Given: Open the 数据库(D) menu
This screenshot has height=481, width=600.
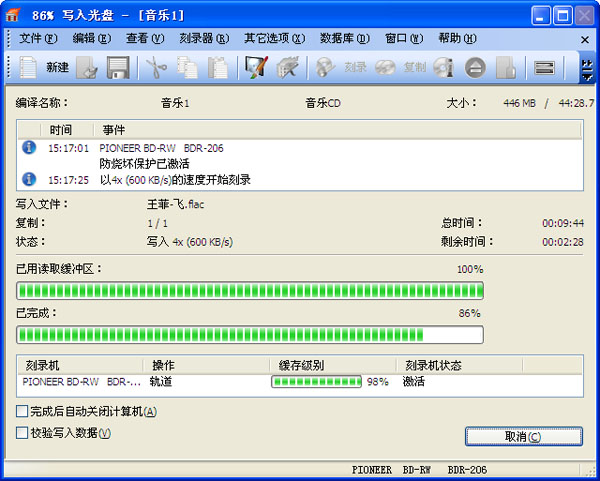Looking at the screenshot, I should point(345,38).
